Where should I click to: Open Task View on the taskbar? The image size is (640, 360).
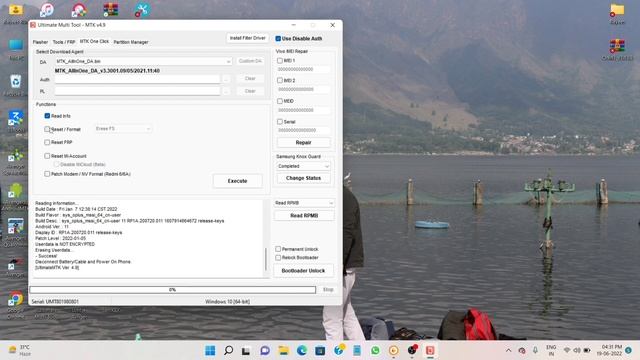[x=246, y=351]
